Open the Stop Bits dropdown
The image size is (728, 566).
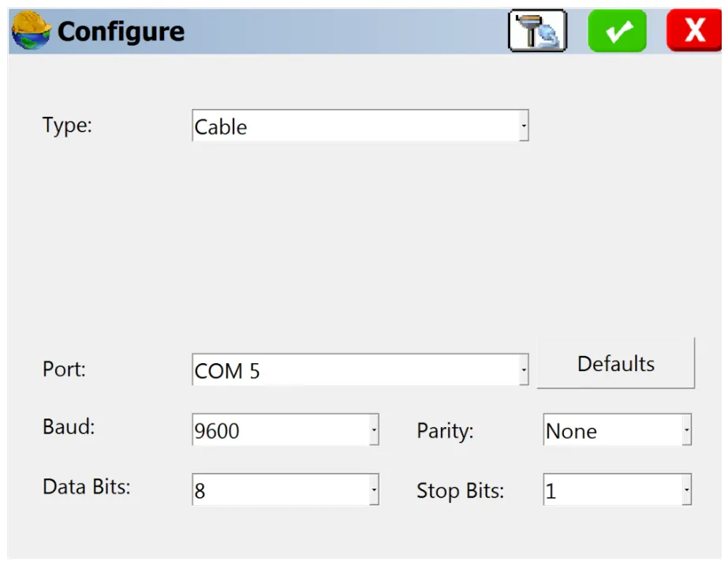tap(618, 489)
